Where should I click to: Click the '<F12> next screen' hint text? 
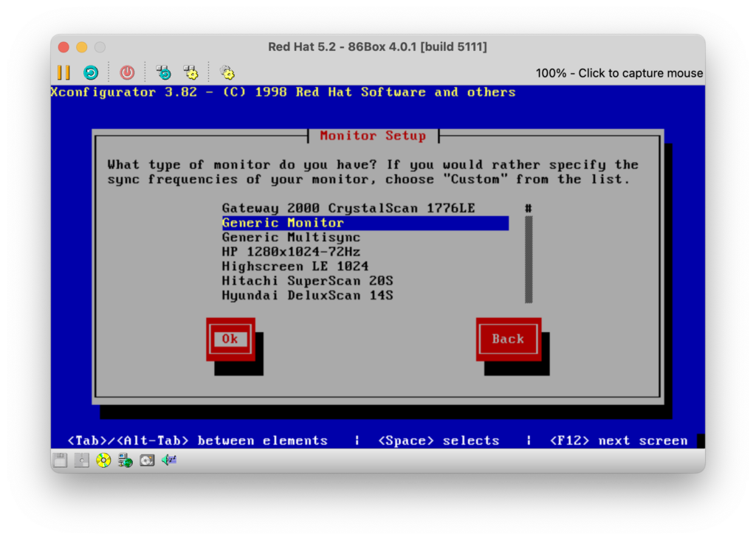[x=619, y=440]
